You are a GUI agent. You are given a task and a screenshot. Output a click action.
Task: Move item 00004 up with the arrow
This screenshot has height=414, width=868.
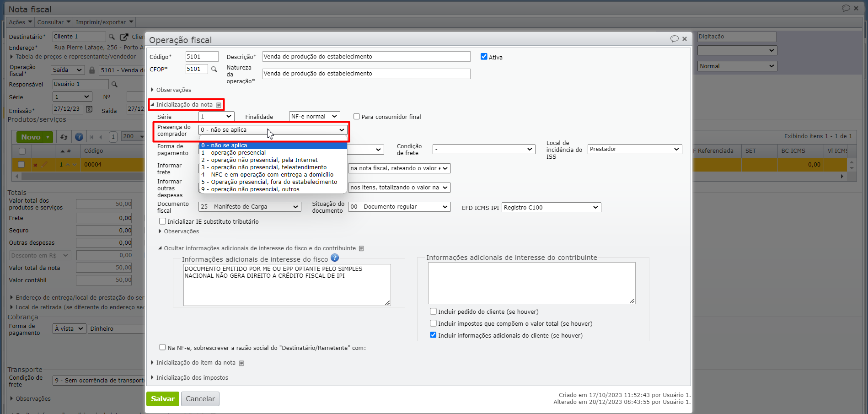click(x=67, y=165)
